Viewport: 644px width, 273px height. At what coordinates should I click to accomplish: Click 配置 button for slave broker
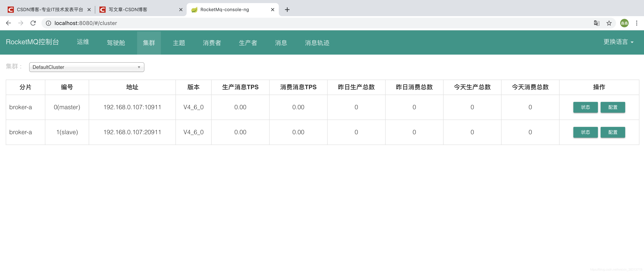coord(613,132)
